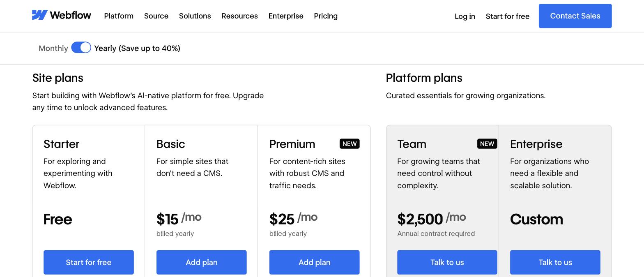Toggle the Monthly/Yearly billing switch

click(81, 48)
